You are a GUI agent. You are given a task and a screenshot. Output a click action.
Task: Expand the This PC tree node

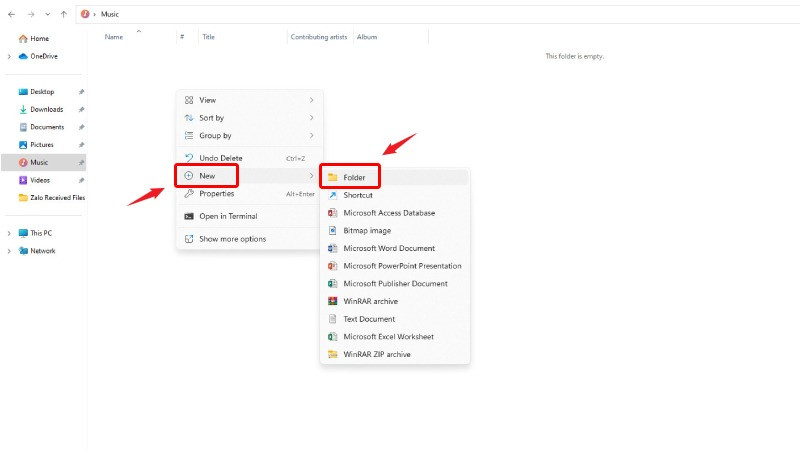[x=9, y=233]
